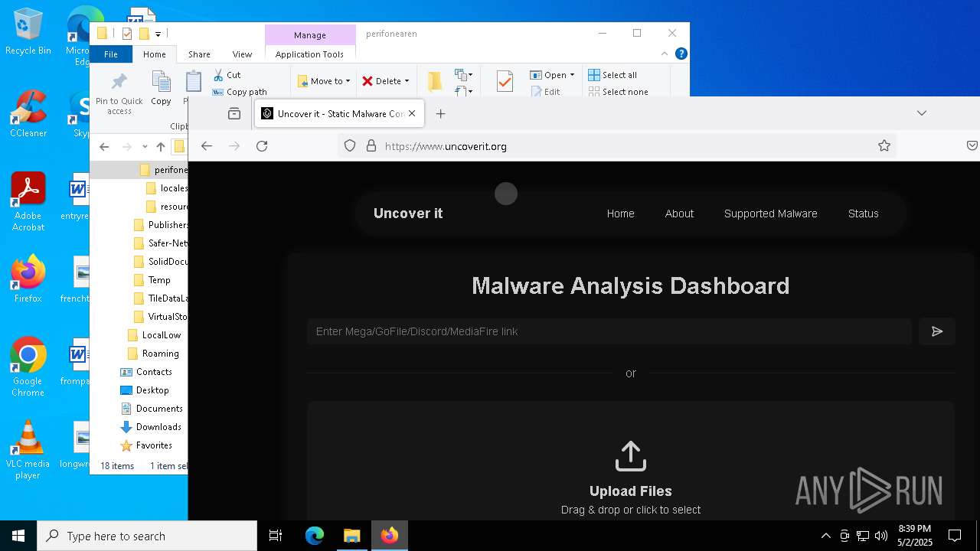Open Microsoft Edge from the taskbar

click(x=315, y=536)
